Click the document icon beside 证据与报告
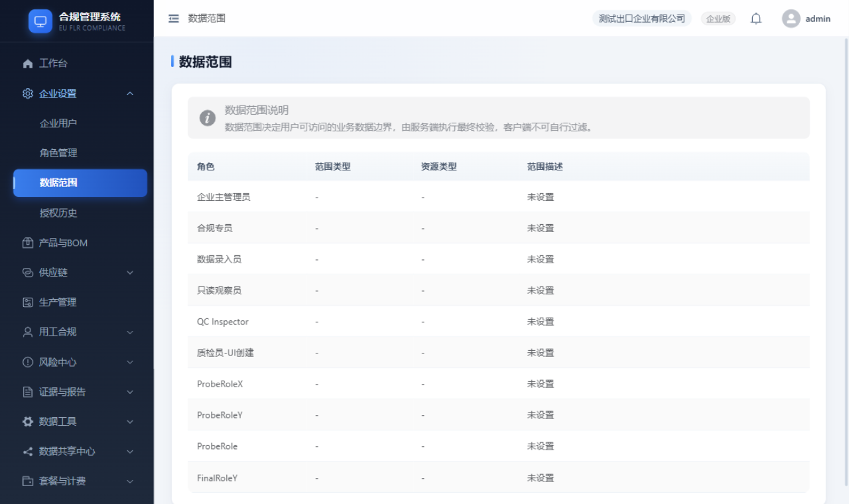This screenshot has width=849, height=504. 28,392
